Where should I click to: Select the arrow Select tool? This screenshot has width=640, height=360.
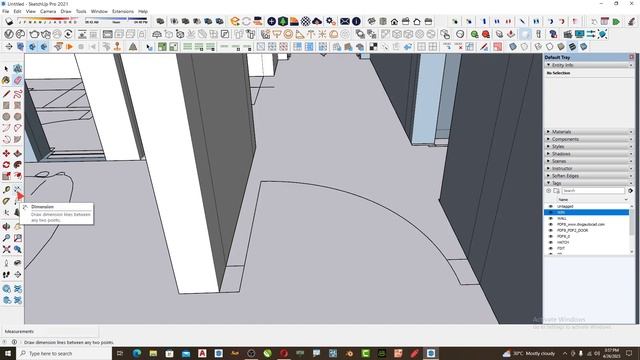pyautogui.click(x=6, y=69)
